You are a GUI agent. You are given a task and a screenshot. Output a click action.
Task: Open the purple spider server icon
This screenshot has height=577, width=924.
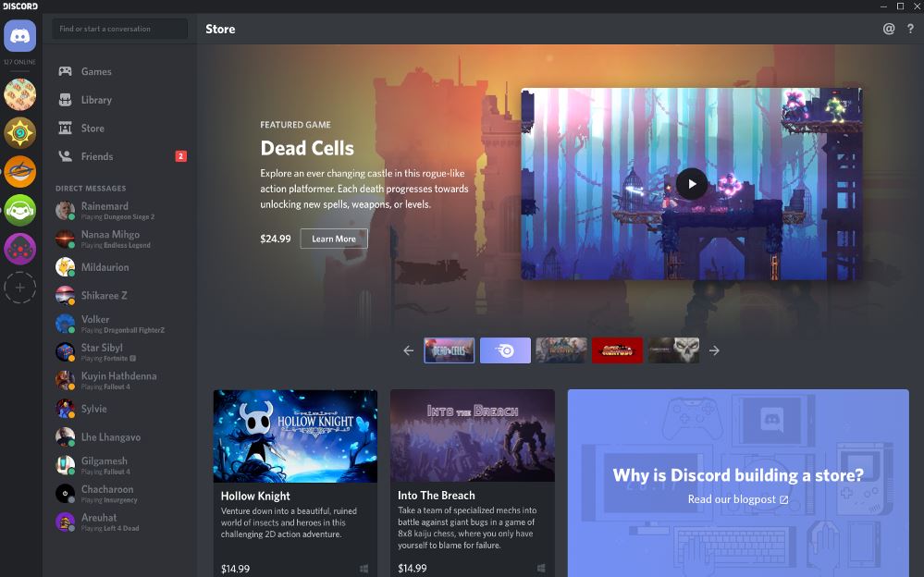point(20,249)
